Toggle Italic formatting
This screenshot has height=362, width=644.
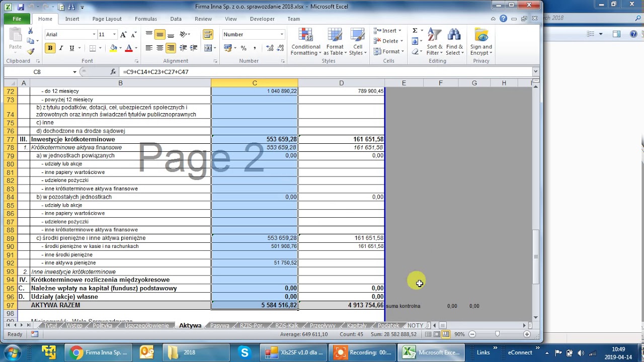pyautogui.click(x=61, y=48)
